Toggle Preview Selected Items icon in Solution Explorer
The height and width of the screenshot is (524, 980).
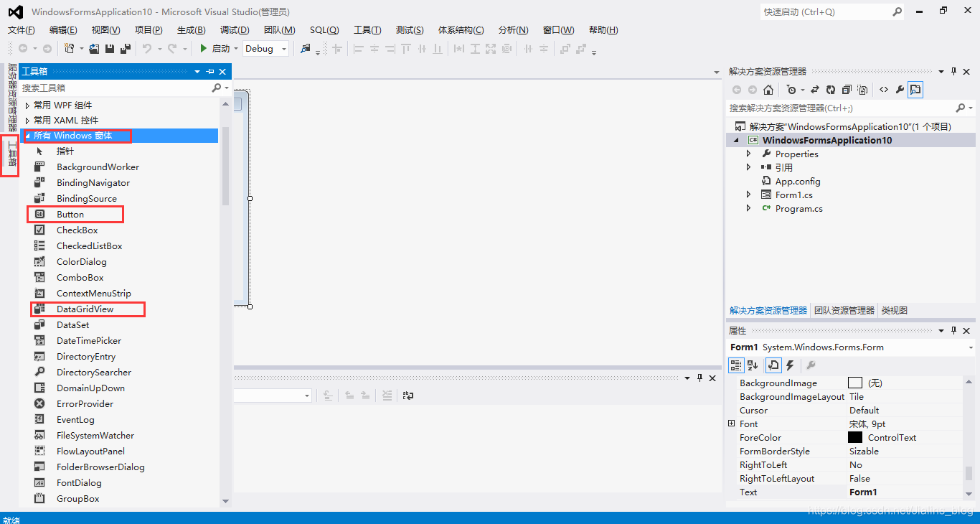click(915, 90)
